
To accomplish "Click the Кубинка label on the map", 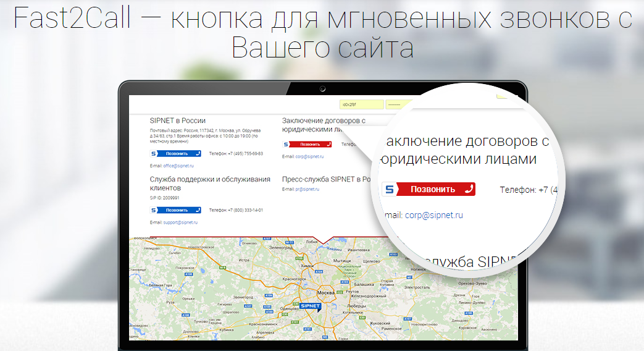I will pos(227,329).
